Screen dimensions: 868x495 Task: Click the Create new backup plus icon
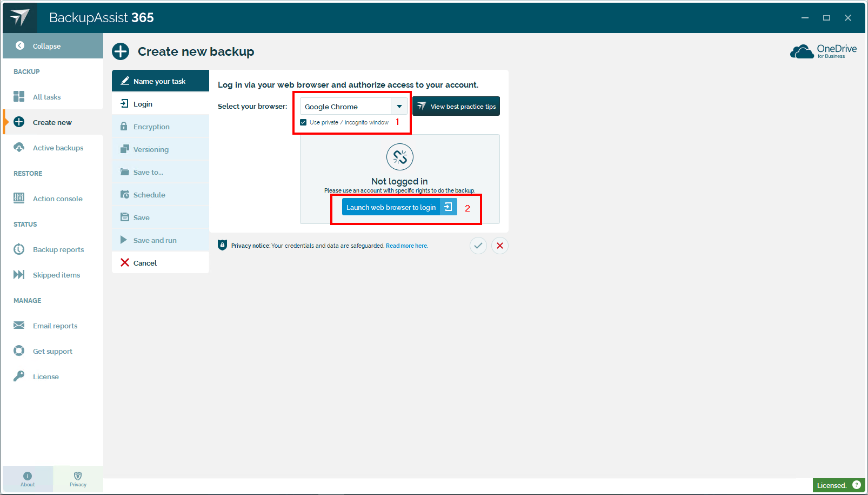click(121, 51)
